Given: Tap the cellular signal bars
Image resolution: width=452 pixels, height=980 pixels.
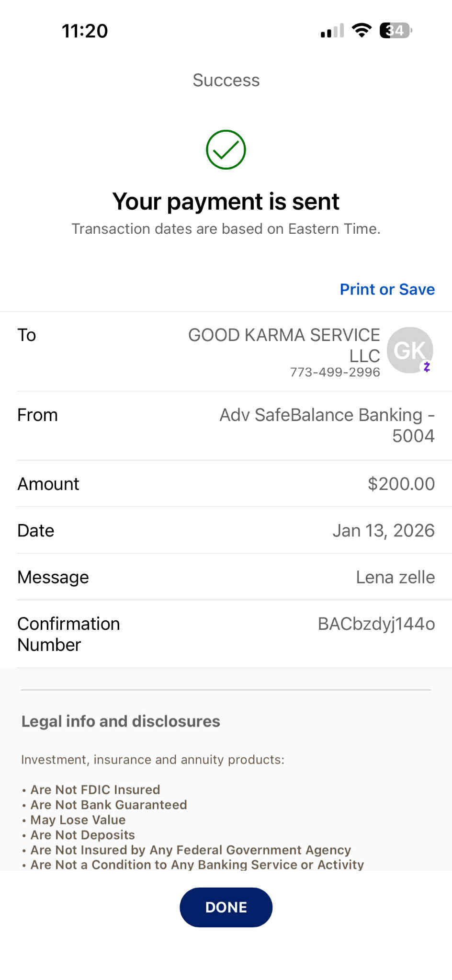Looking at the screenshot, I should pos(332,31).
